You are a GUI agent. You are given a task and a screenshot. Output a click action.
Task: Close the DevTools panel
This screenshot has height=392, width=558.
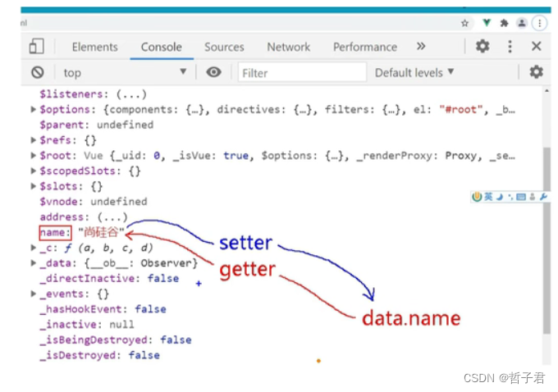pyautogui.click(x=537, y=46)
